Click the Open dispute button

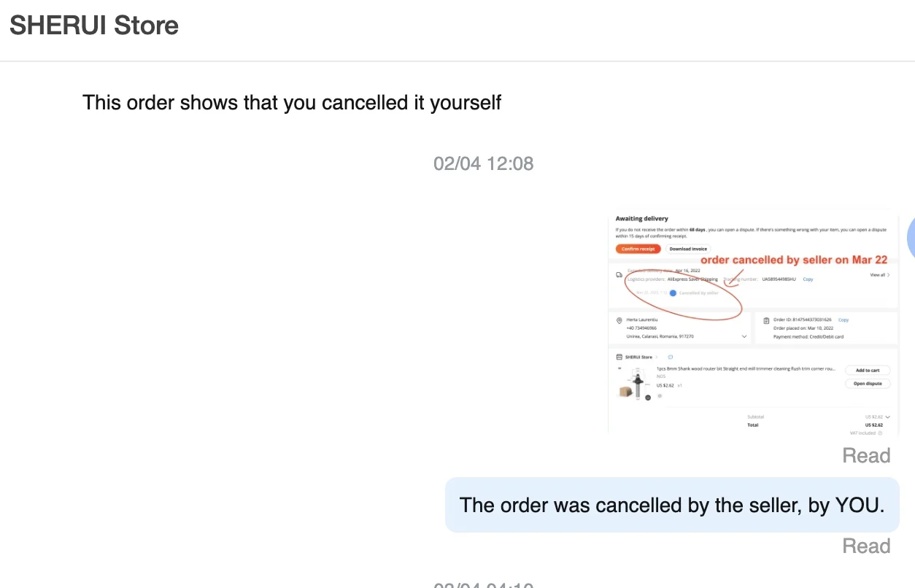pyautogui.click(x=868, y=384)
